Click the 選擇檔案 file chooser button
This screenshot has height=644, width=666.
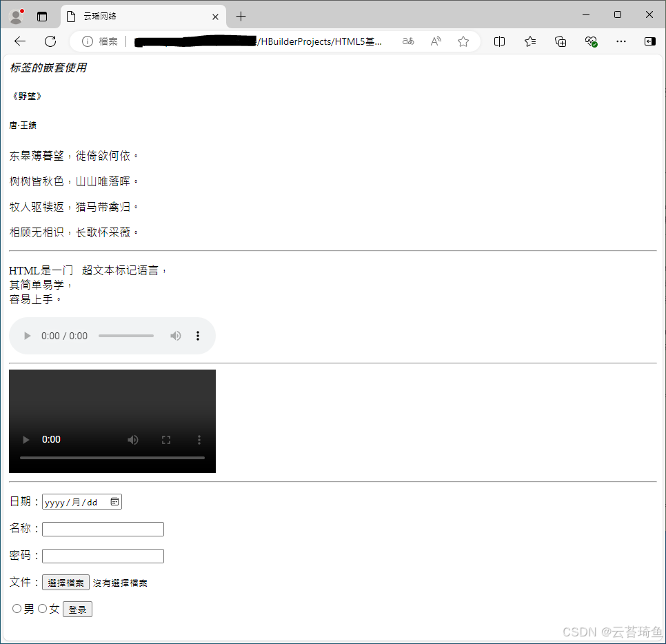click(x=65, y=583)
